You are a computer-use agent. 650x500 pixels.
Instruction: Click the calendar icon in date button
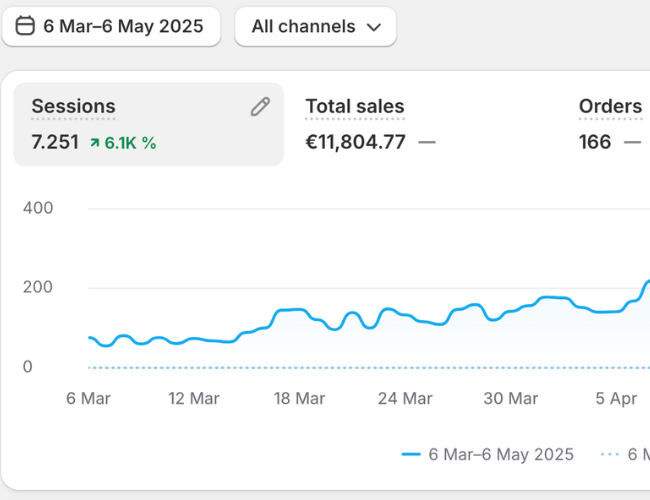26,26
